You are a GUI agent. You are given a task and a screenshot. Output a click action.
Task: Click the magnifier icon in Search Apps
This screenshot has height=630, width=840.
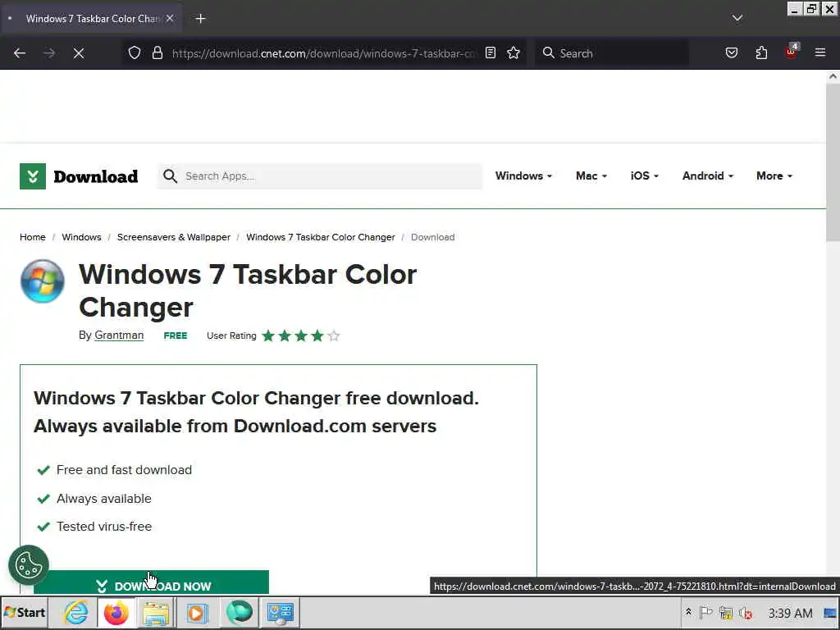170,176
